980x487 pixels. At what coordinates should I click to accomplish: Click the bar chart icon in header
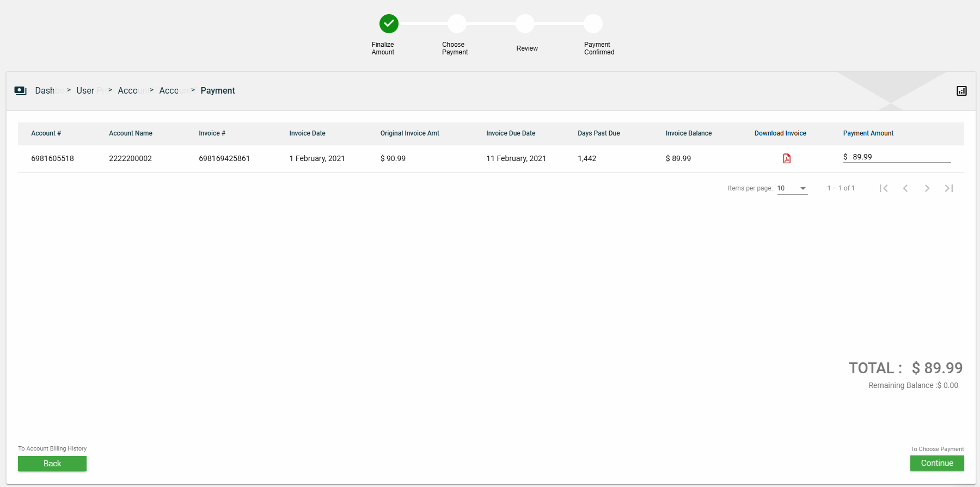click(961, 91)
